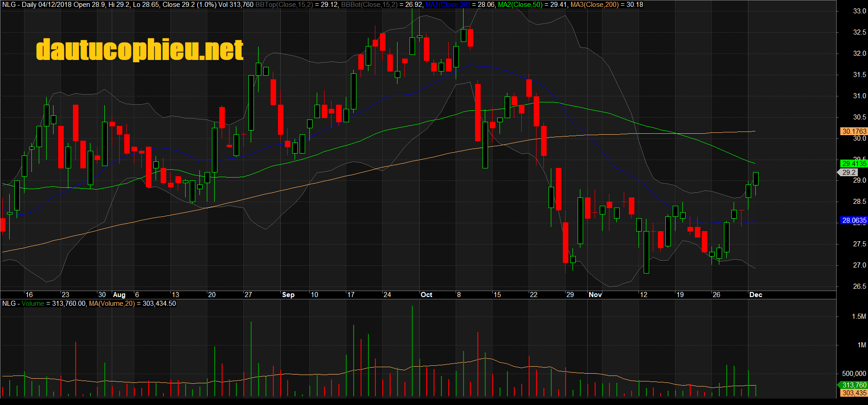Click the orange 303,435 volume average tag

tap(854, 393)
